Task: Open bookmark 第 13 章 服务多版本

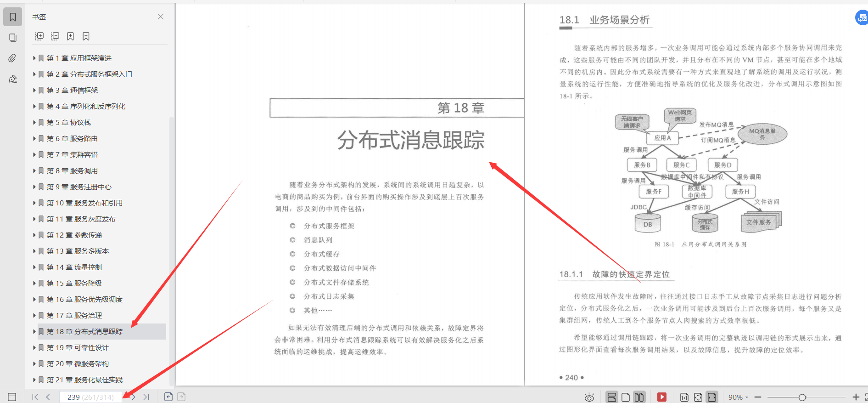Action: click(x=78, y=251)
